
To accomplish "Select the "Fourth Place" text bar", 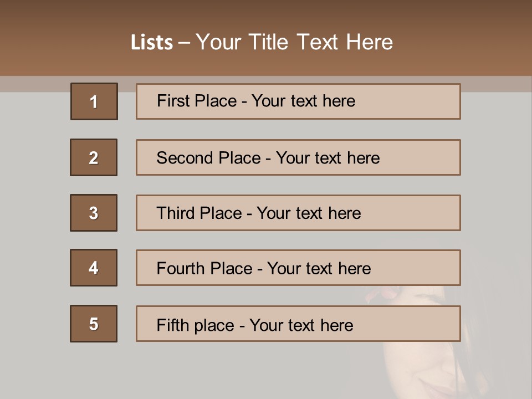I will 298,268.
